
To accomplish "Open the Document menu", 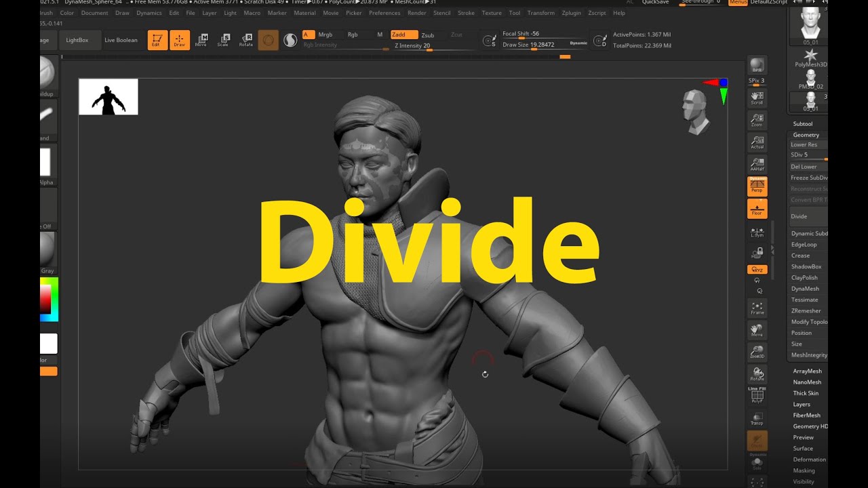I will [94, 13].
